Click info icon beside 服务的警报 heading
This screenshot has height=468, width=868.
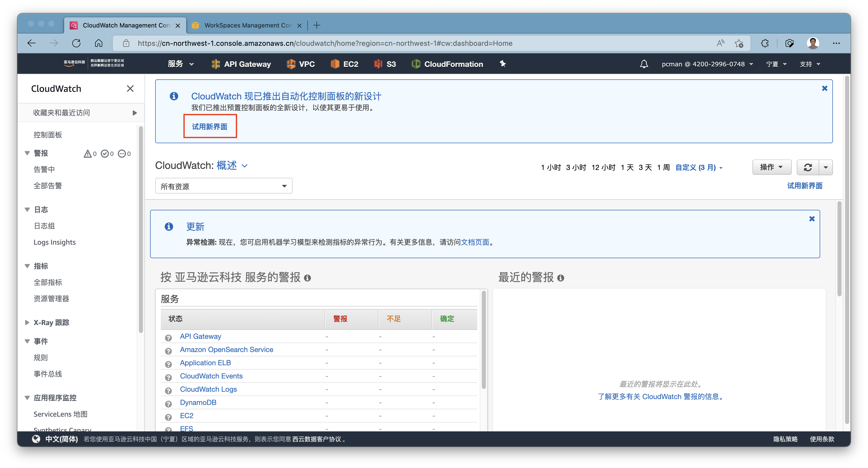click(307, 278)
